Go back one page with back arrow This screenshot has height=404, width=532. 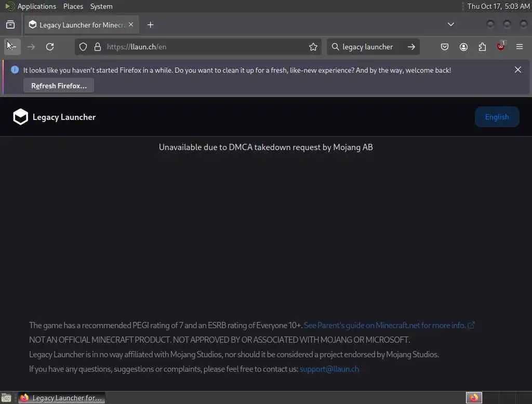(12, 47)
